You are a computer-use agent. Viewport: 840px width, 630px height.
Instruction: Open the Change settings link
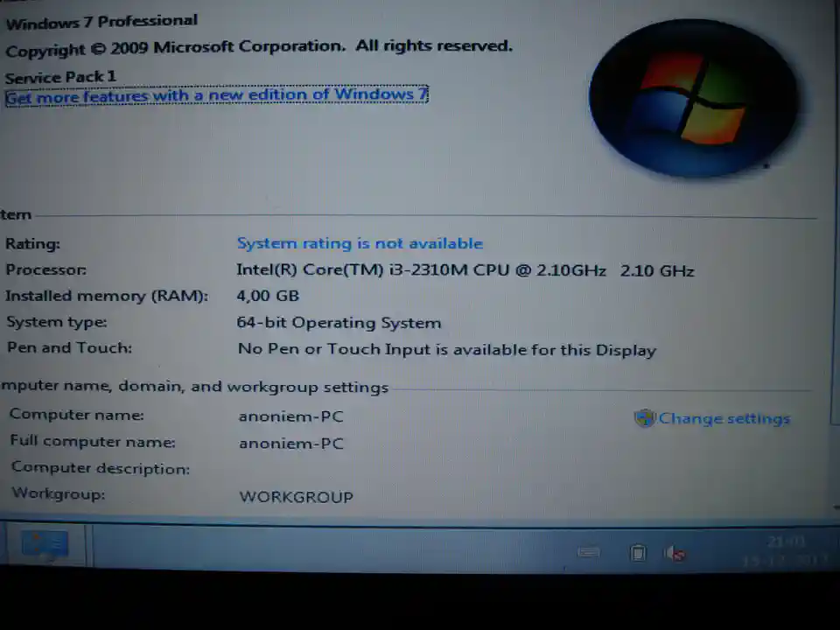(724, 418)
